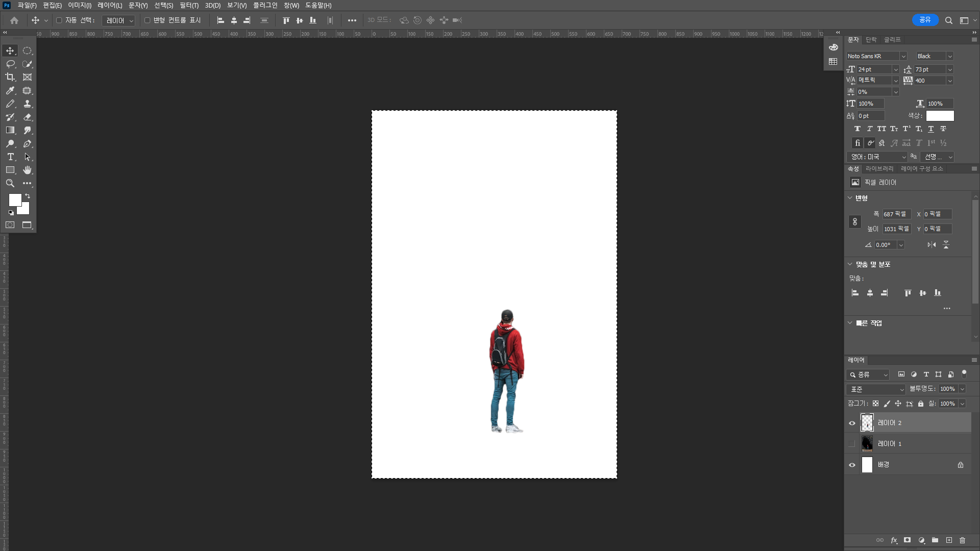Open the Noto Sans KR font dropdown
The width and height of the screenshot is (980, 551).
tap(903, 56)
